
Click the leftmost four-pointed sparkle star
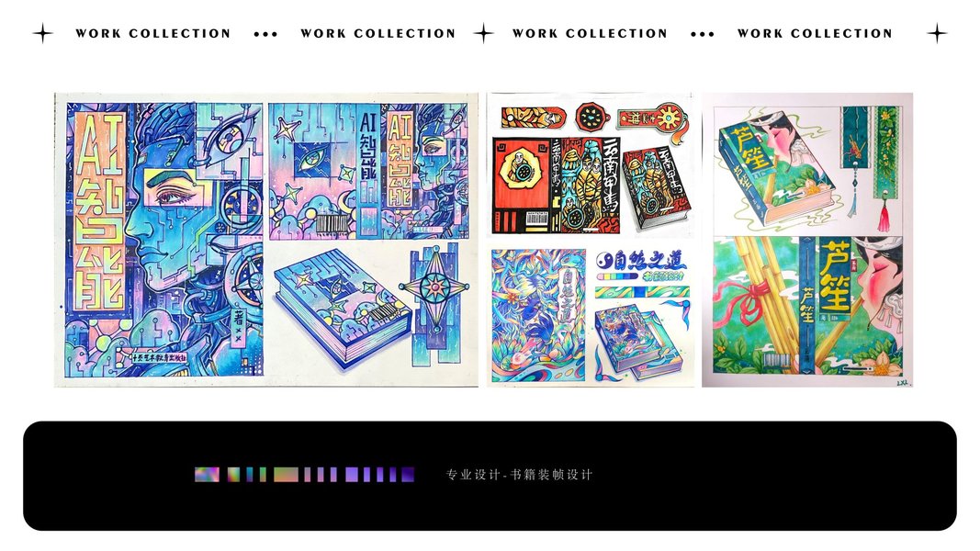42,33
